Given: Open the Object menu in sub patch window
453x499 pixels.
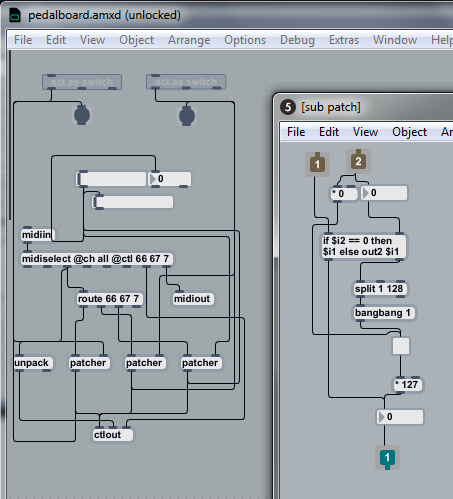Looking at the screenshot, I should pos(409,132).
